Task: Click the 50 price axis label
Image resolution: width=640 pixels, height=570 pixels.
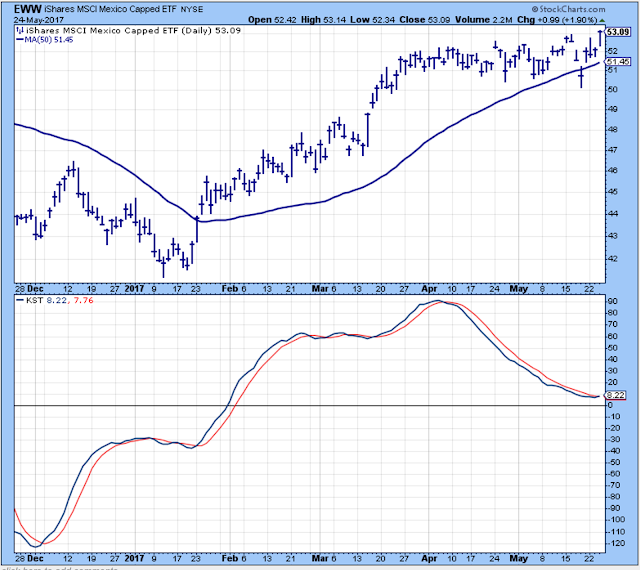Action: [613, 89]
